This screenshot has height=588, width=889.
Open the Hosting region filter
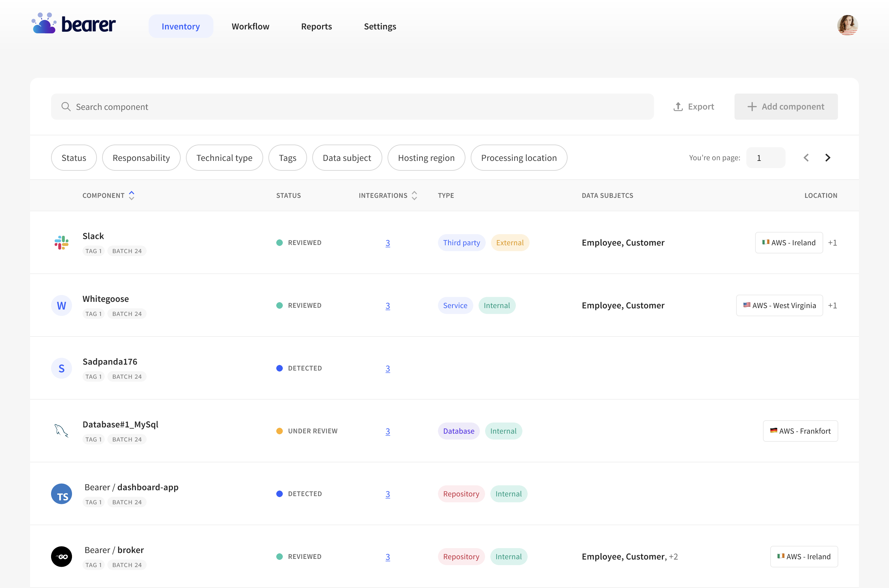(426, 158)
